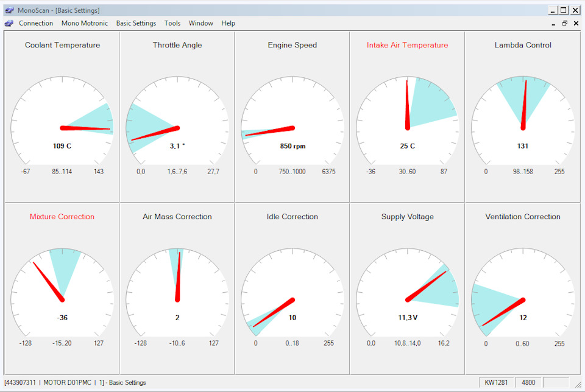Click the Ventilation Correction gauge dial
This screenshot has height=392, width=585.
tap(523, 293)
